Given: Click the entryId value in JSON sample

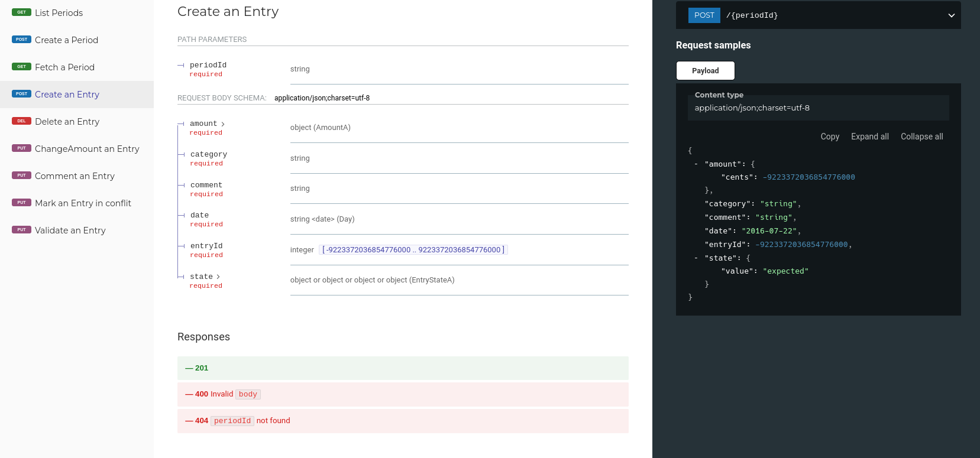Looking at the screenshot, I should click(x=801, y=245).
